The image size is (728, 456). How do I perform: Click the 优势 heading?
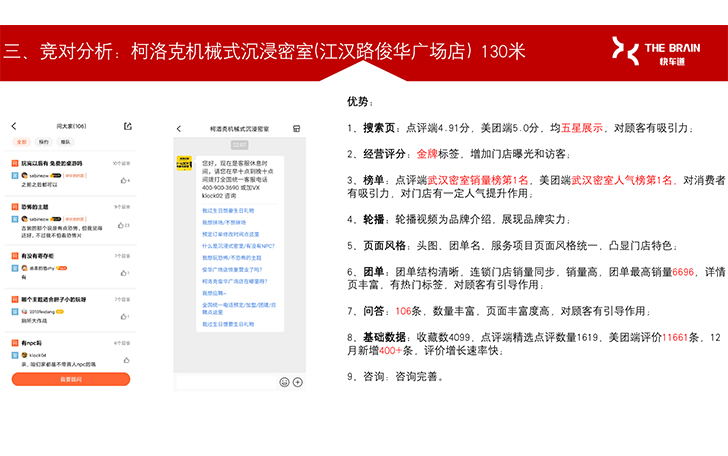pyautogui.click(x=358, y=101)
